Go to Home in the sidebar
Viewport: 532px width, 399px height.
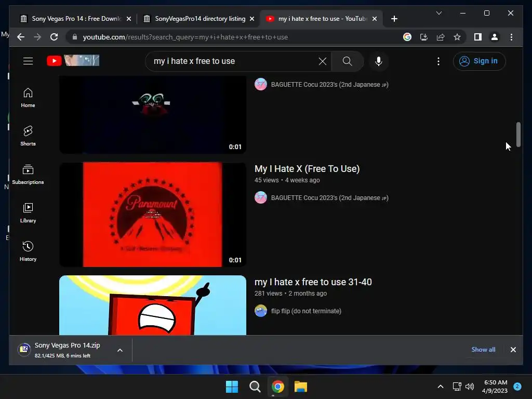coord(28,98)
